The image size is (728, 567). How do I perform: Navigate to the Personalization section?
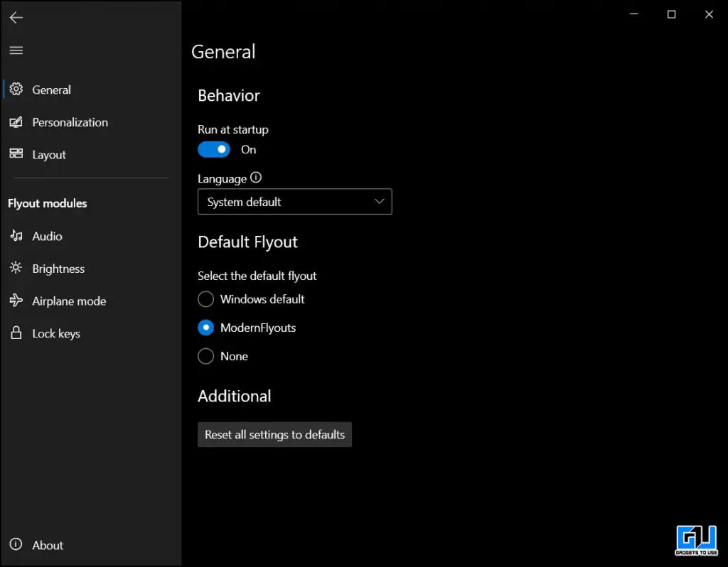pyautogui.click(x=70, y=122)
